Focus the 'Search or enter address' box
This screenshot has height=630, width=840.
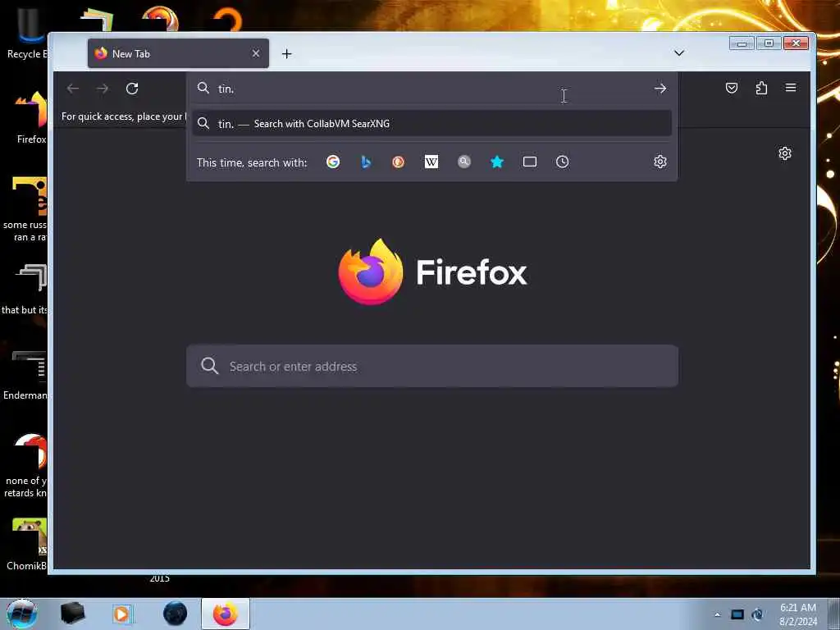tap(431, 367)
